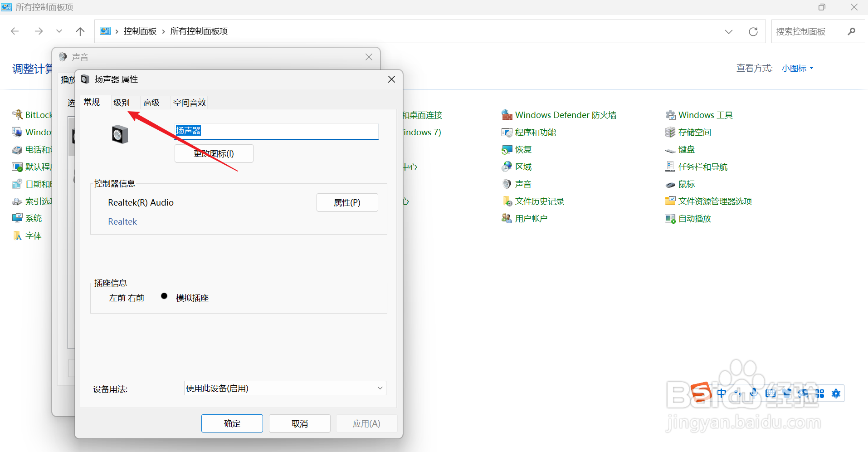The height and width of the screenshot is (452, 868).
Task: Click the search magnifier icon
Action: pyautogui.click(x=851, y=31)
